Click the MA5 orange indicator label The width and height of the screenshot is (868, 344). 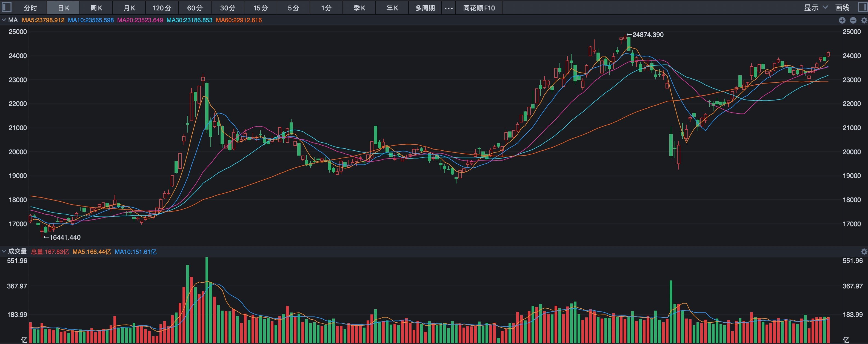(x=43, y=20)
